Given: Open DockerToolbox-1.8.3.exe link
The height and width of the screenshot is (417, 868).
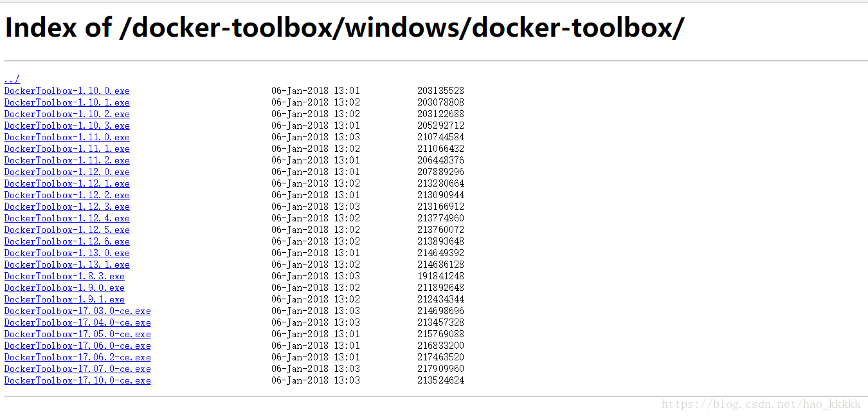Looking at the screenshot, I should [x=64, y=276].
